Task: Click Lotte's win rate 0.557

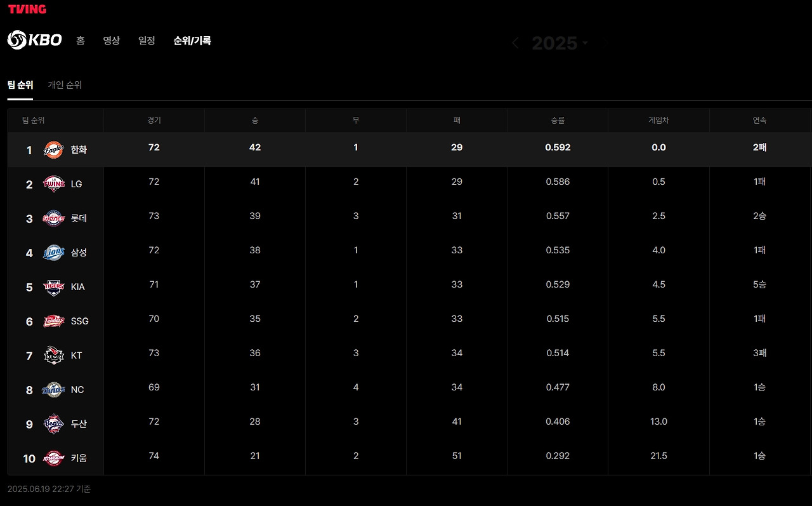Action: click(558, 216)
